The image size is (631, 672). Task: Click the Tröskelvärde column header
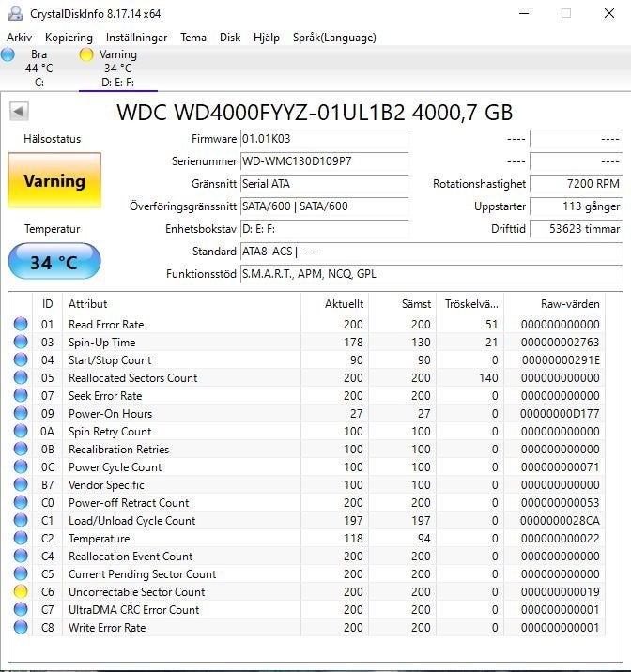pyautogui.click(x=470, y=304)
